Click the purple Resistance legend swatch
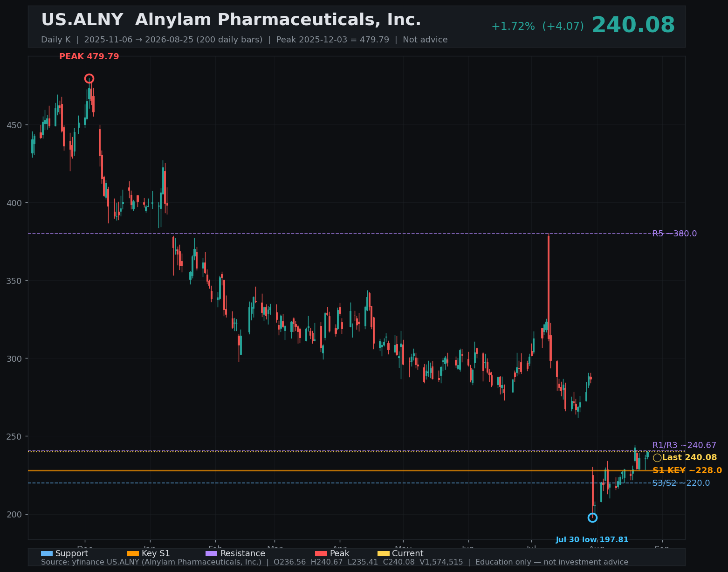Image resolution: width=728 pixels, height=572 pixels. (x=211, y=553)
